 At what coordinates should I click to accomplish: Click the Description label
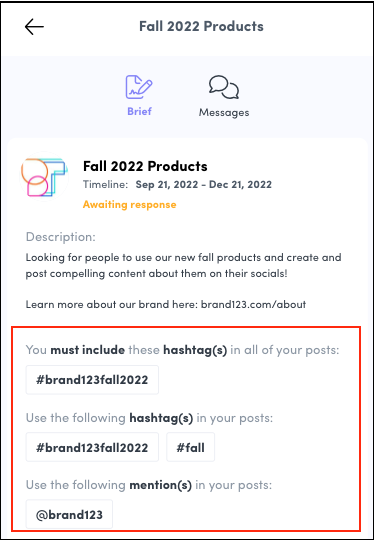60,237
